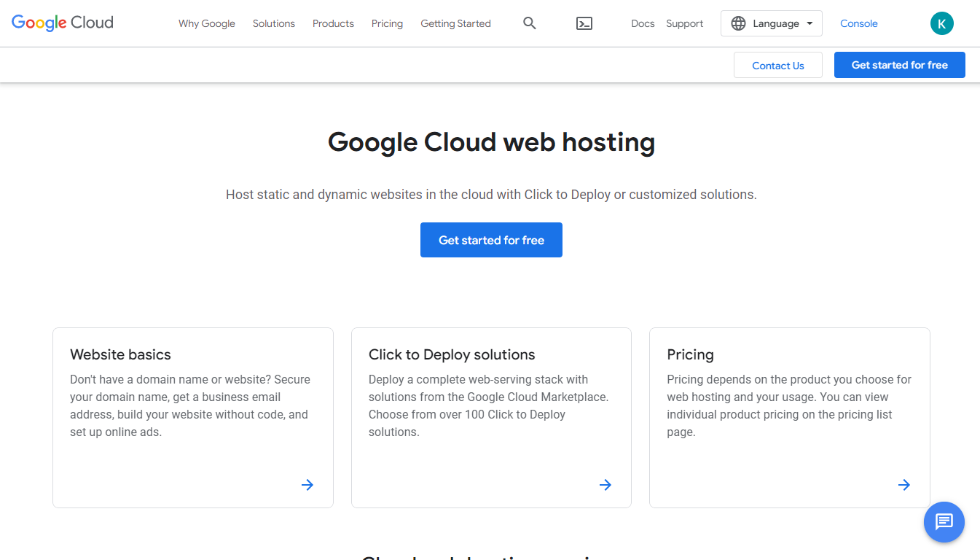The width and height of the screenshot is (980, 560).
Task: Open the K account avatar
Action: 942,23
